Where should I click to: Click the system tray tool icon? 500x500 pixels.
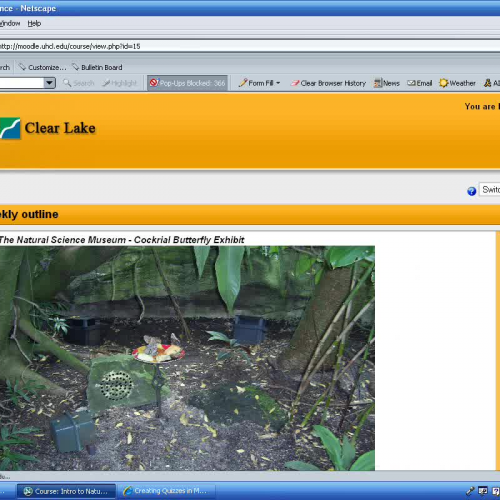point(470,491)
